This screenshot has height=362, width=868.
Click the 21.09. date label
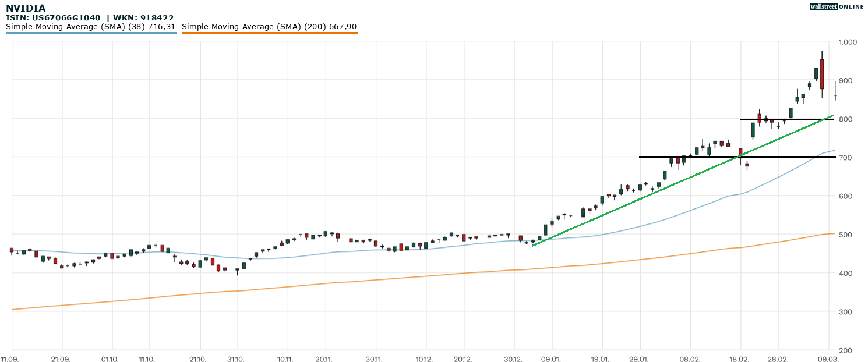coord(61,359)
